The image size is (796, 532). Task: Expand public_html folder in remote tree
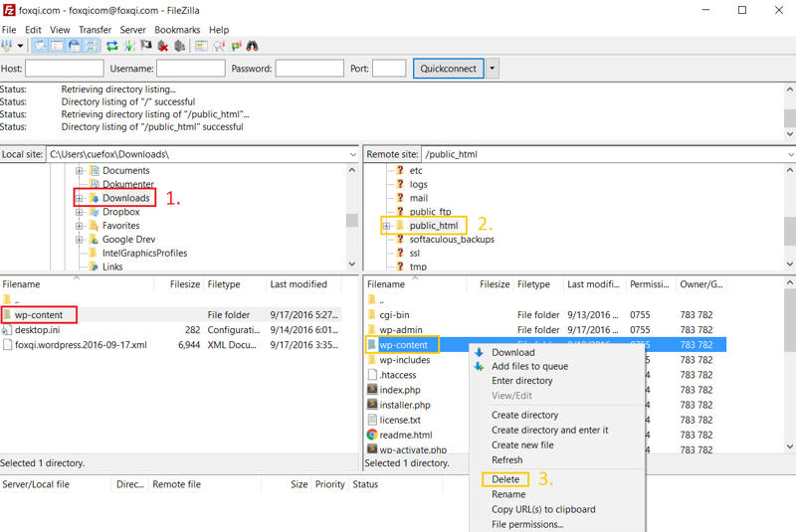pyautogui.click(x=386, y=226)
